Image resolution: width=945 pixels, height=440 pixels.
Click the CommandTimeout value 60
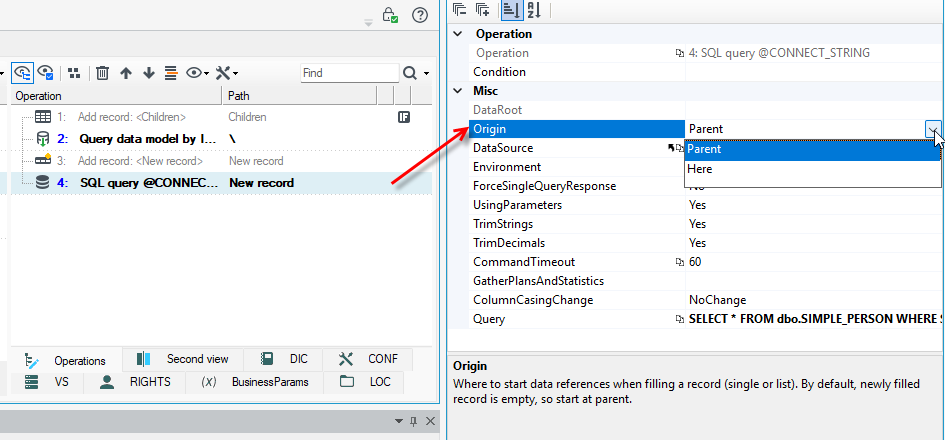pyautogui.click(x=695, y=262)
